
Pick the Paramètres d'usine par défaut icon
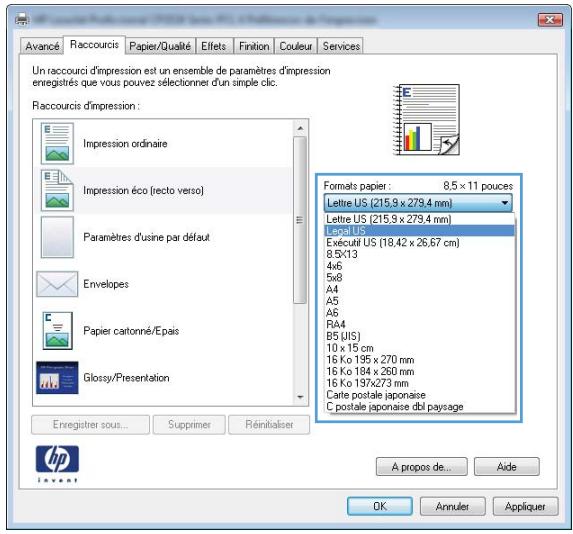(x=57, y=237)
